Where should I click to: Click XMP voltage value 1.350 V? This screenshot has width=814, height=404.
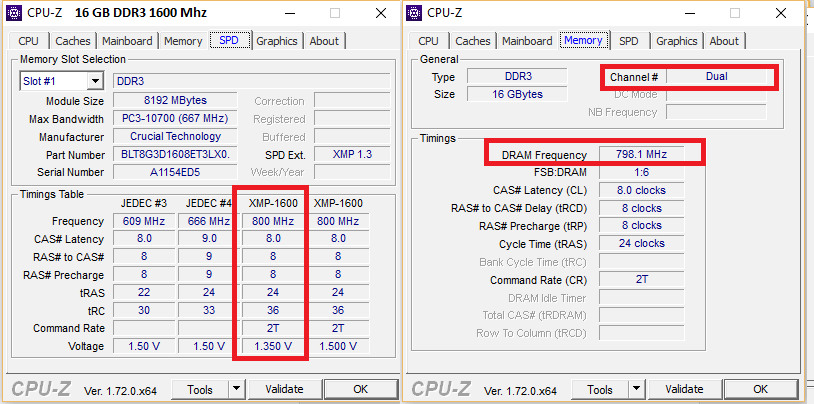click(x=273, y=346)
